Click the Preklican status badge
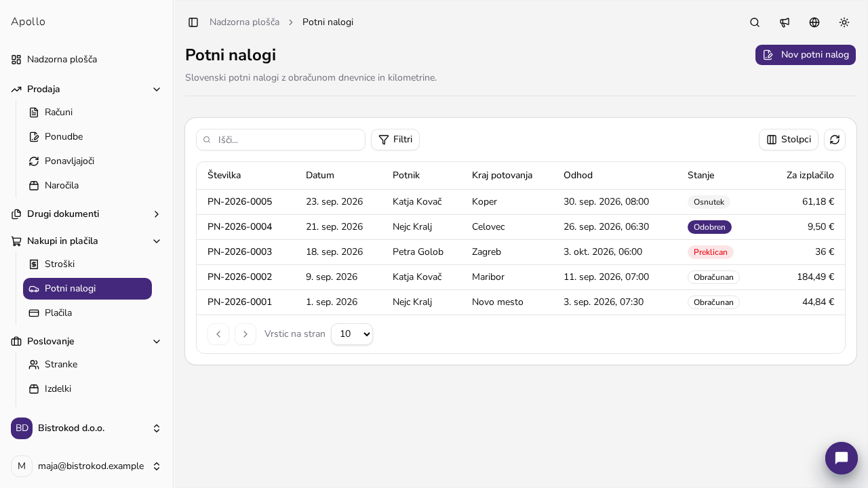Viewport: 868px width, 488px height. tap(711, 252)
